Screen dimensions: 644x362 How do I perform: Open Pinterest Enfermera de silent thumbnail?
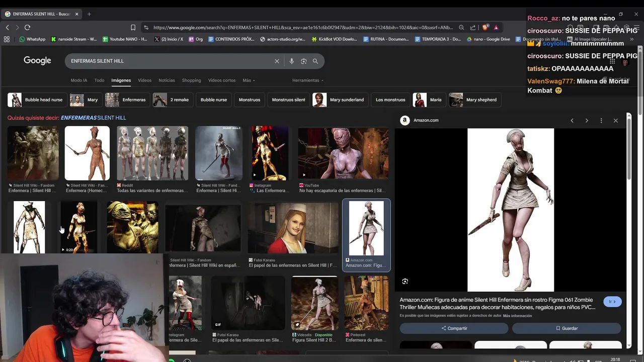tap(366, 303)
